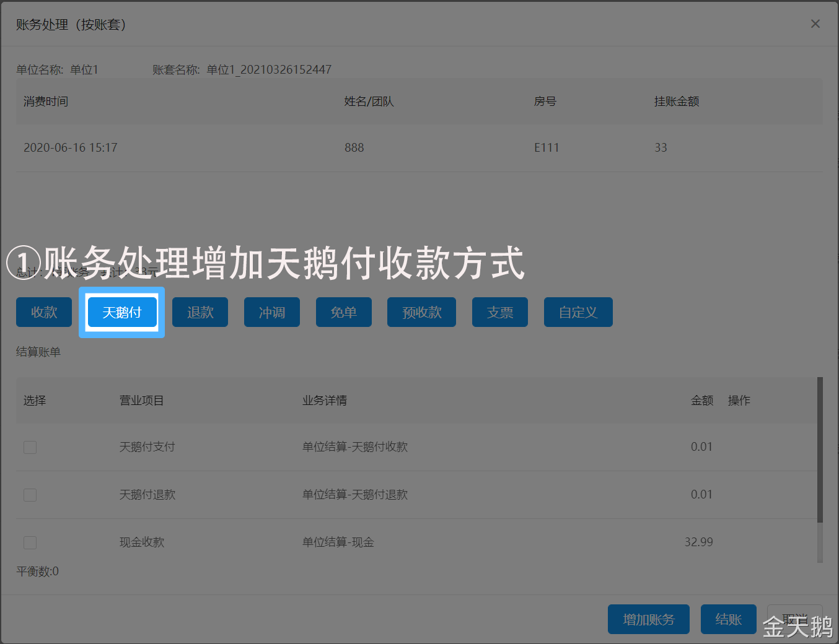Check the 现金收款 row checkbox
The width and height of the screenshot is (839, 644).
point(30,542)
